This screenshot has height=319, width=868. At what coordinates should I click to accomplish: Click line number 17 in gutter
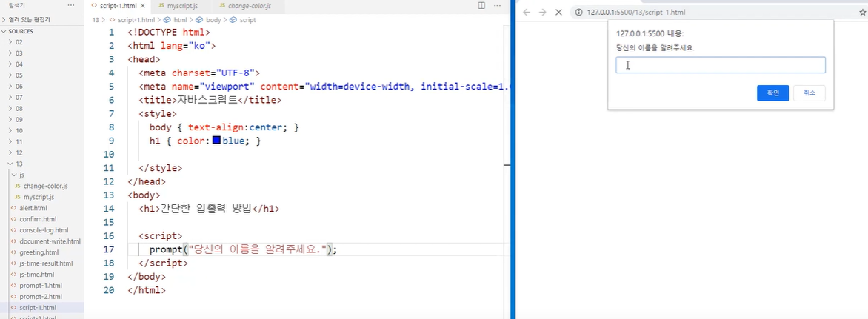coord(108,249)
